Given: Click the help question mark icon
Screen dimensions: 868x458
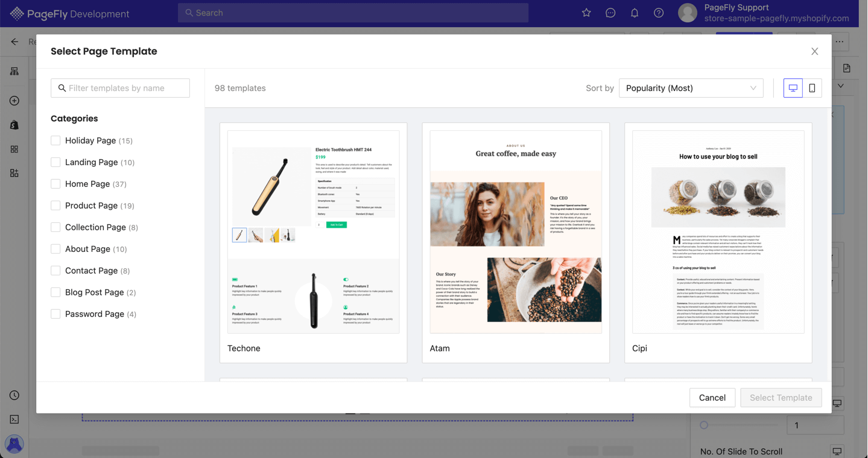Looking at the screenshot, I should click(x=659, y=13).
